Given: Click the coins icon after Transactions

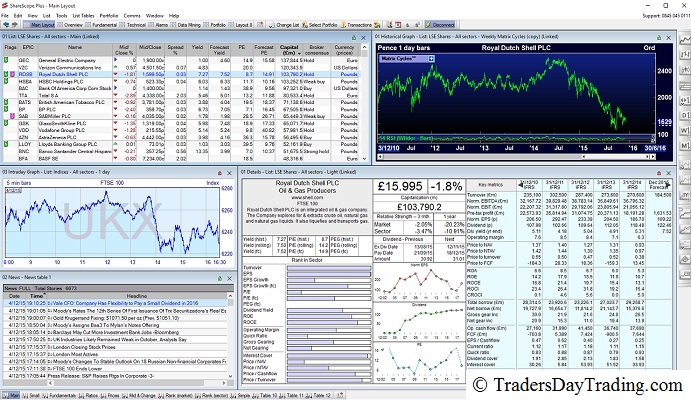Looking at the screenshot, I should point(377,25).
